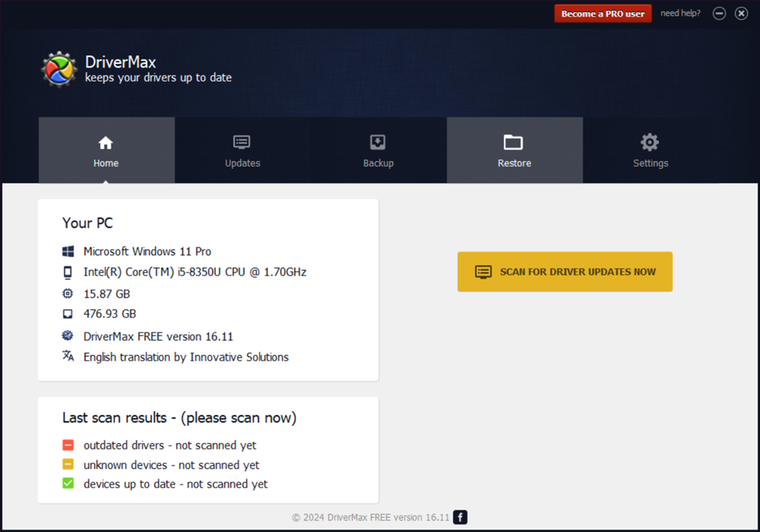Click the yellow unknown devices icon

tap(68, 464)
